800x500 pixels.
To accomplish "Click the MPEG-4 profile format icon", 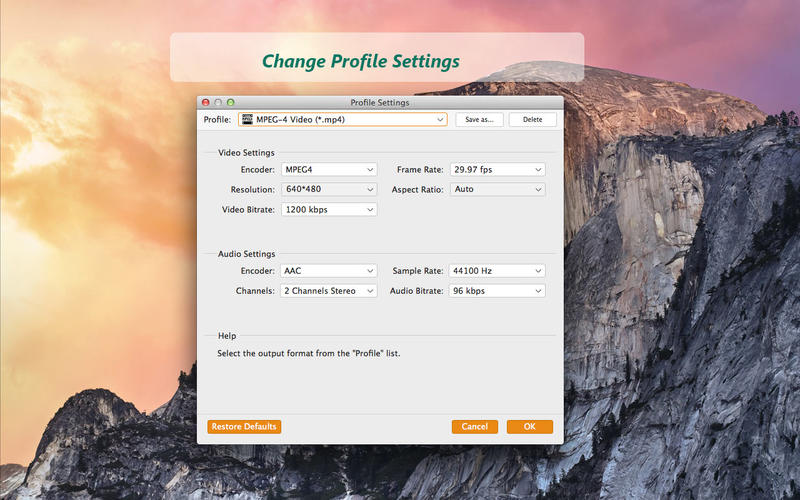I will pyautogui.click(x=247, y=119).
